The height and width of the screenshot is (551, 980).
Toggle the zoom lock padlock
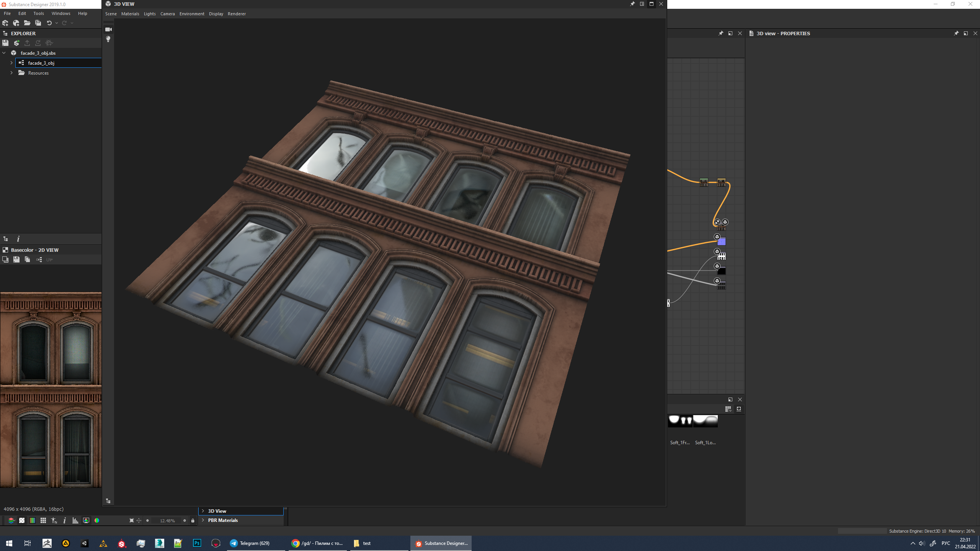point(193,520)
